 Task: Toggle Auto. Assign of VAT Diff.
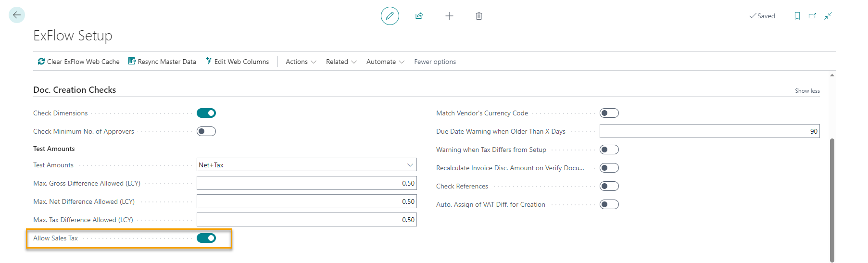609,204
